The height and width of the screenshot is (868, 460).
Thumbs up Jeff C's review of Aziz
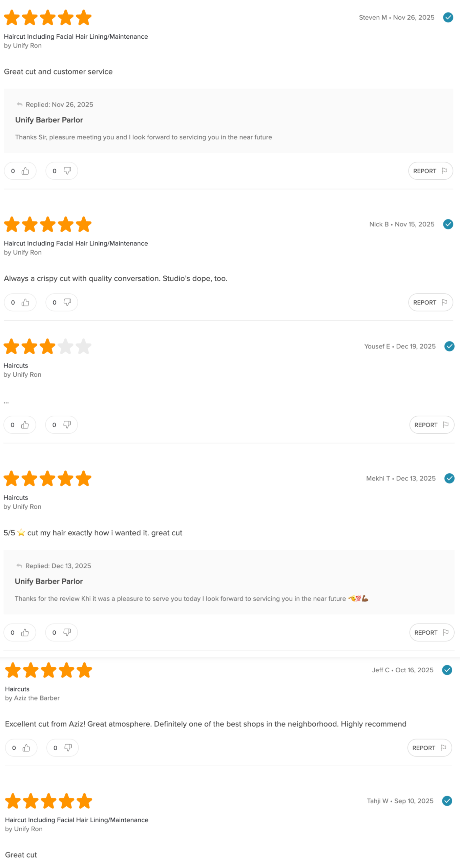coord(21,748)
